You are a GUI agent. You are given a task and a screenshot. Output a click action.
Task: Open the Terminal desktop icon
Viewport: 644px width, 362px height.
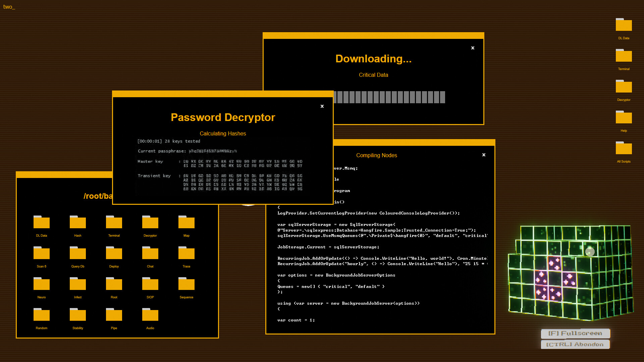[623, 56]
